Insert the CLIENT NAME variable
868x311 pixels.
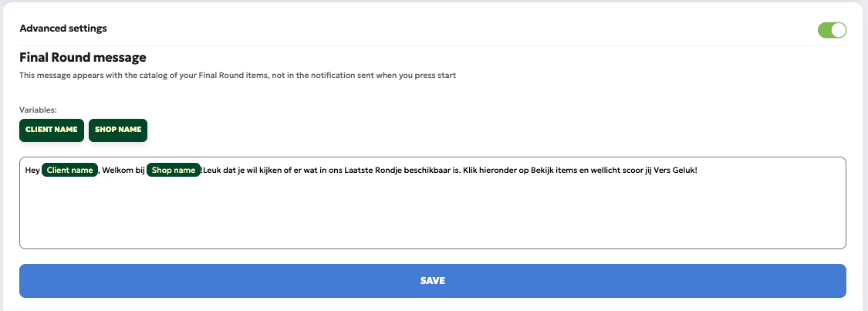pyautogui.click(x=52, y=130)
